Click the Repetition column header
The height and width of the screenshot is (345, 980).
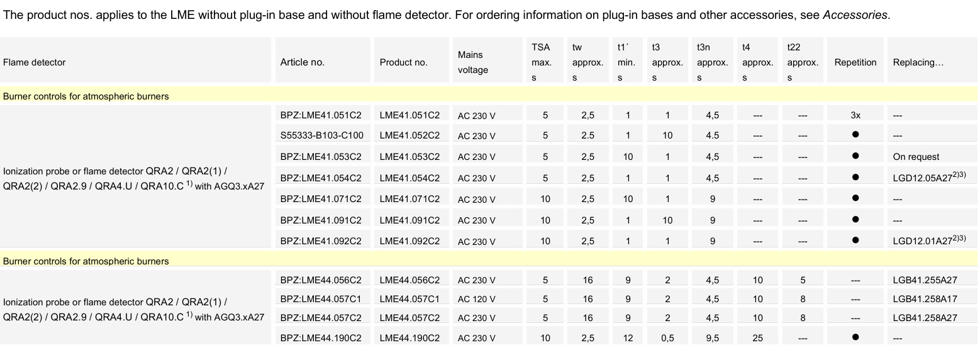tap(855, 62)
